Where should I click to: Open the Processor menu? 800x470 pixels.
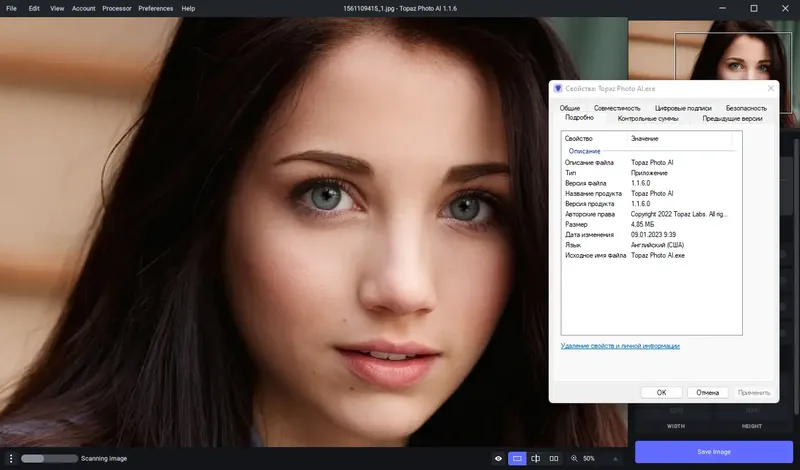[117, 8]
